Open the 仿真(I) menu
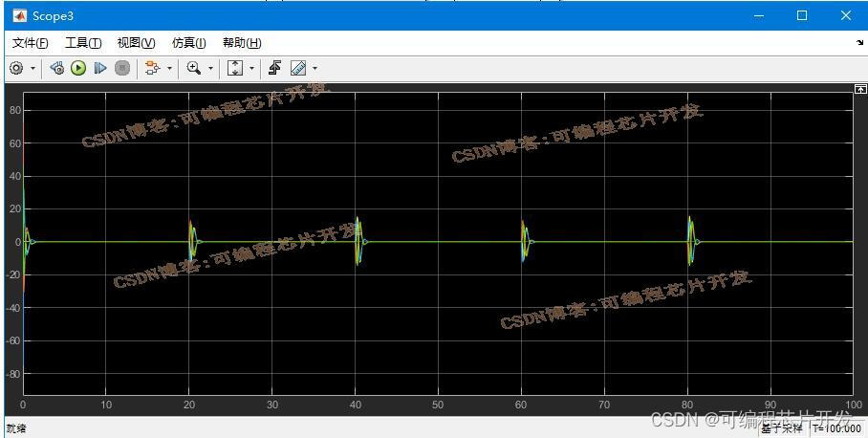868x438 pixels. [188, 43]
